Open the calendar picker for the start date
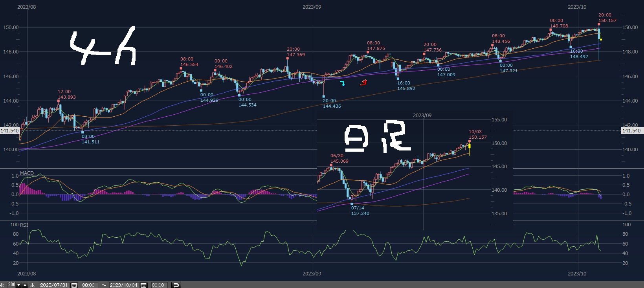Image resolution: width=644 pixels, height=288 pixels. (74, 285)
